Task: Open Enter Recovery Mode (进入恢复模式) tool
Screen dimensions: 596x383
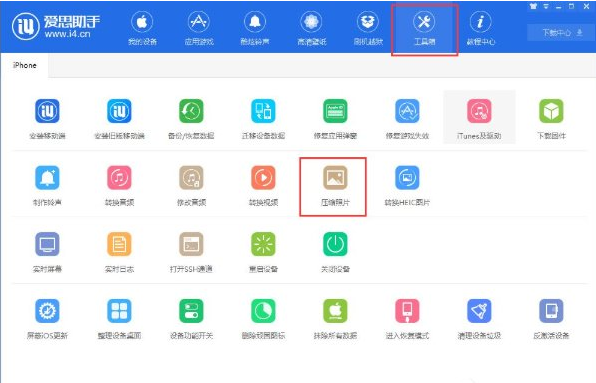Action: pos(407,319)
